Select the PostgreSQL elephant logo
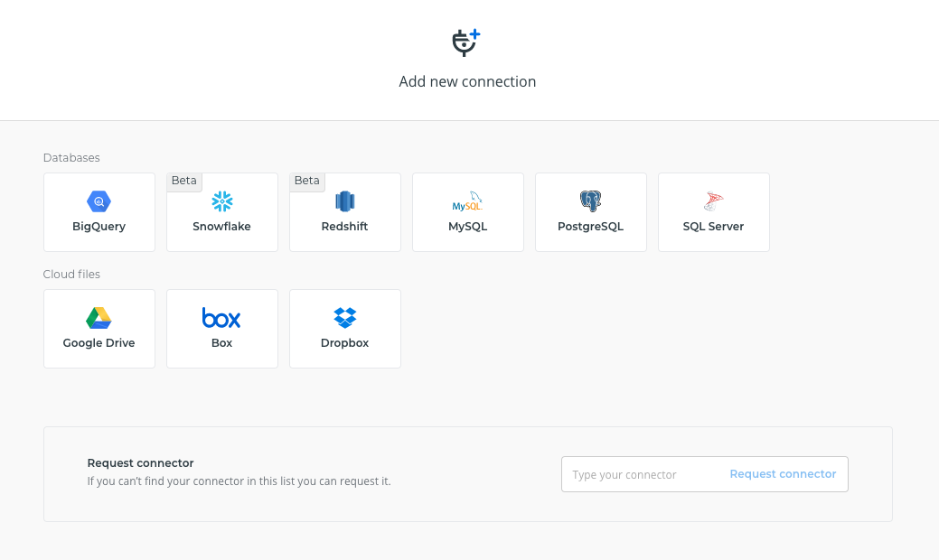 click(590, 201)
